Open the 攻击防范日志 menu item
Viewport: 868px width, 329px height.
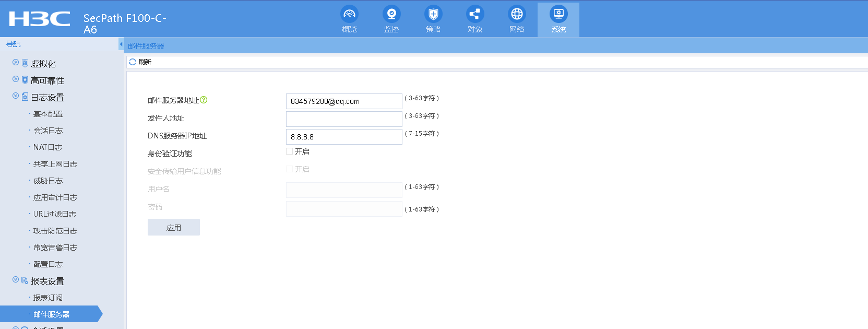click(55, 231)
